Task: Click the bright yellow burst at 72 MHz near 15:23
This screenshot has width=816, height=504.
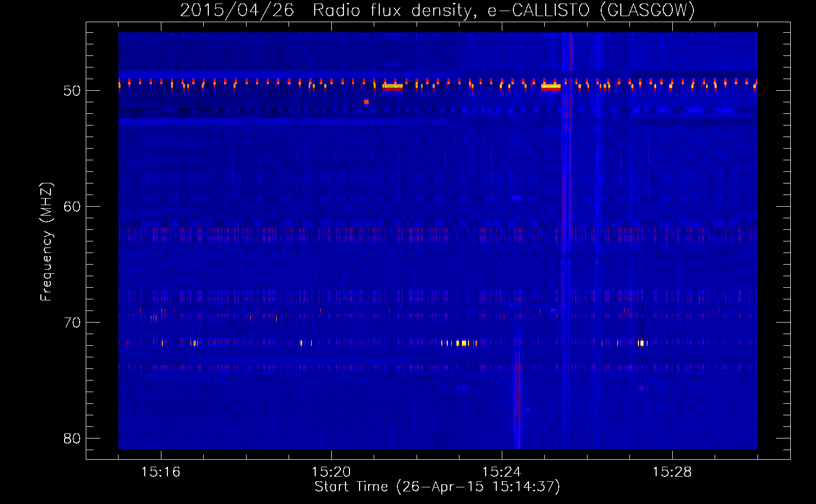Action: pyautogui.click(x=463, y=343)
